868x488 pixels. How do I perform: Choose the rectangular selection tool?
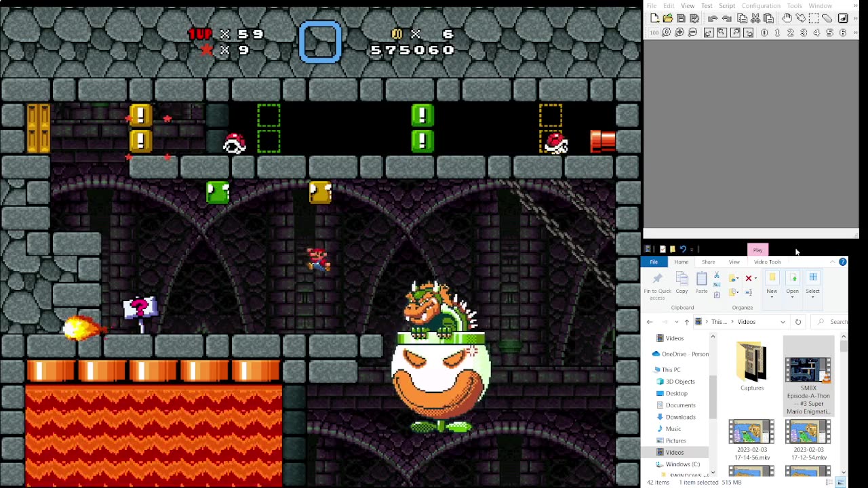coord(814,18)
